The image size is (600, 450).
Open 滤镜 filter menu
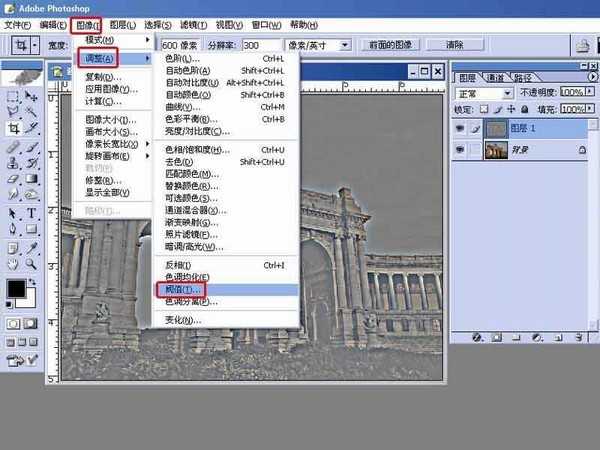click(x=193, y=25)
